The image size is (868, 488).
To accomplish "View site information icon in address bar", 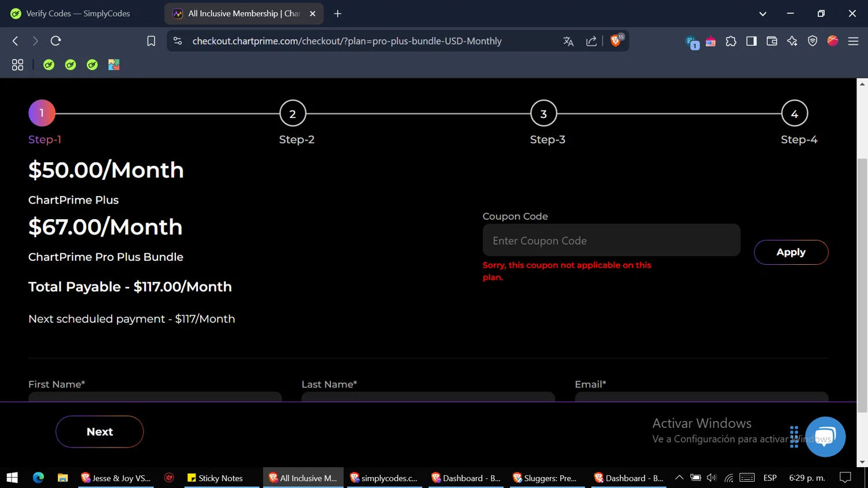I will [x=178, y=41].
